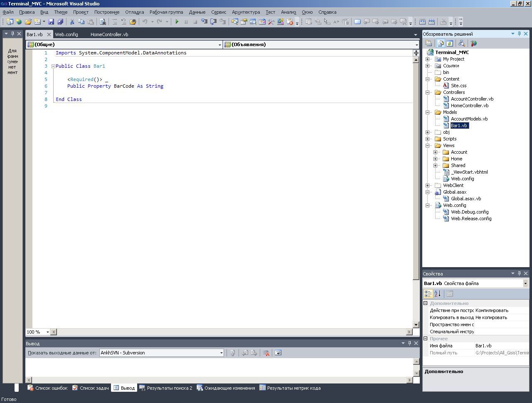532x403 pixels.
Task: Expand the Account folder under Views
Action: point(435,152)
